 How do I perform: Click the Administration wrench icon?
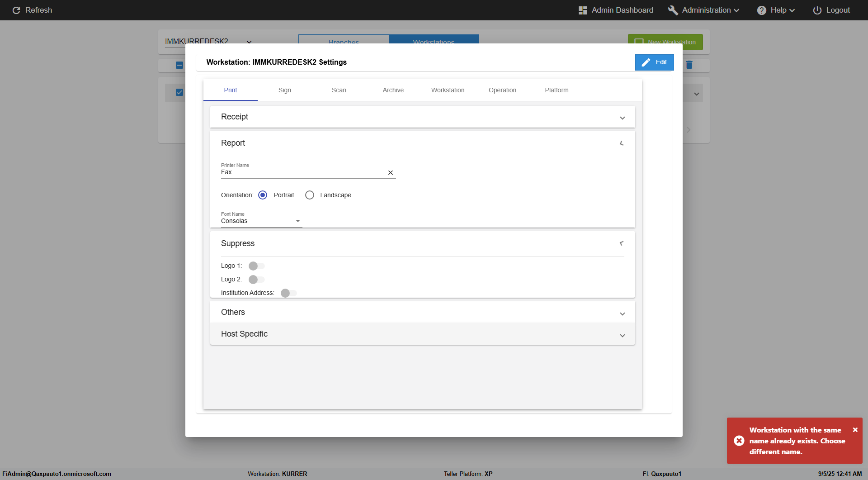(x=673, y=10)
